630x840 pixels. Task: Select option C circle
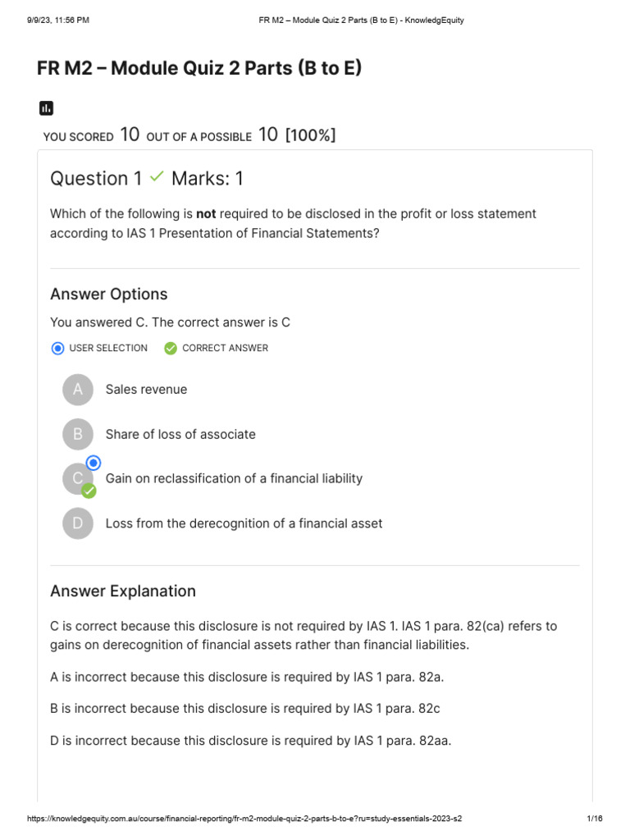click(78, 478)
